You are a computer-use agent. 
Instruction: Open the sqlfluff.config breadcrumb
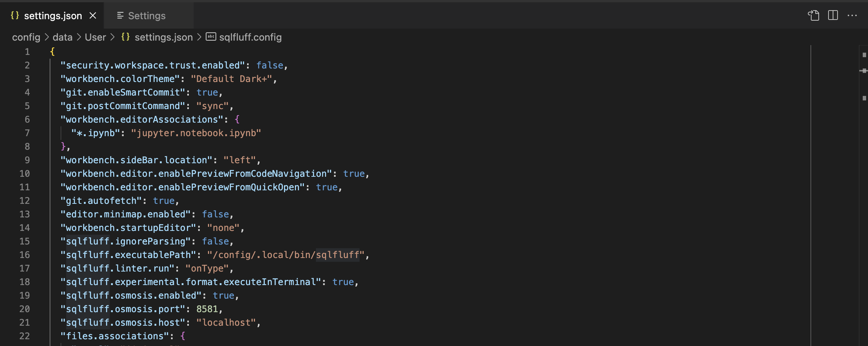click(250, 37)
